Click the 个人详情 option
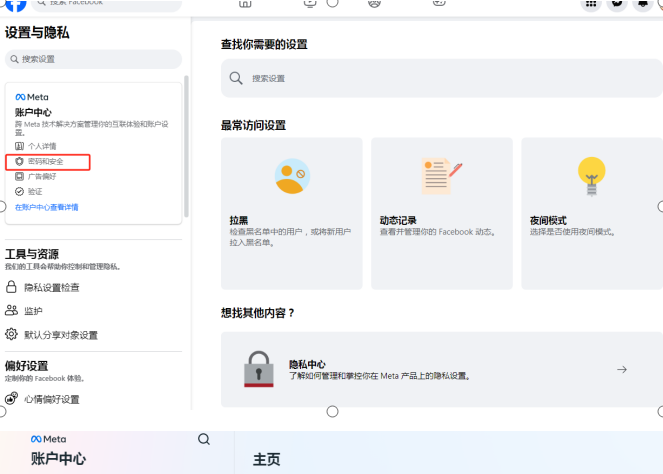663x474 pixels. pyautogui.click(x=41, y=146)
